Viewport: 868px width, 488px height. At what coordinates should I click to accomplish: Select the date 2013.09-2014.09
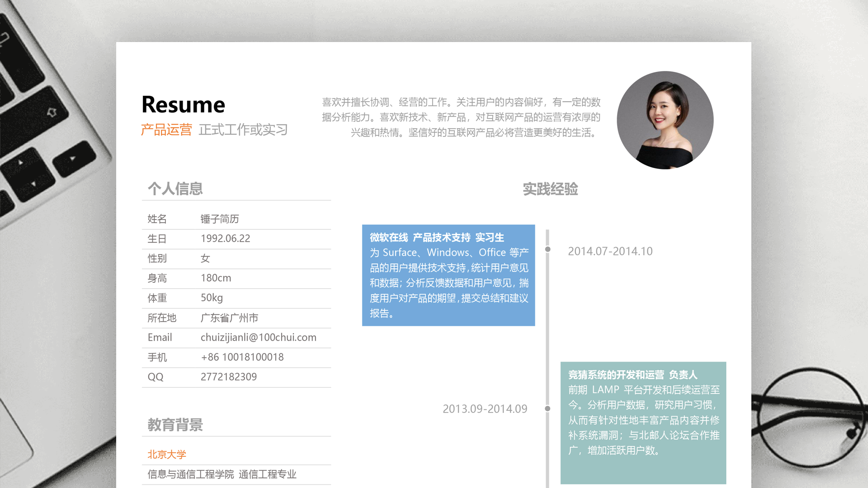(485, 409)
